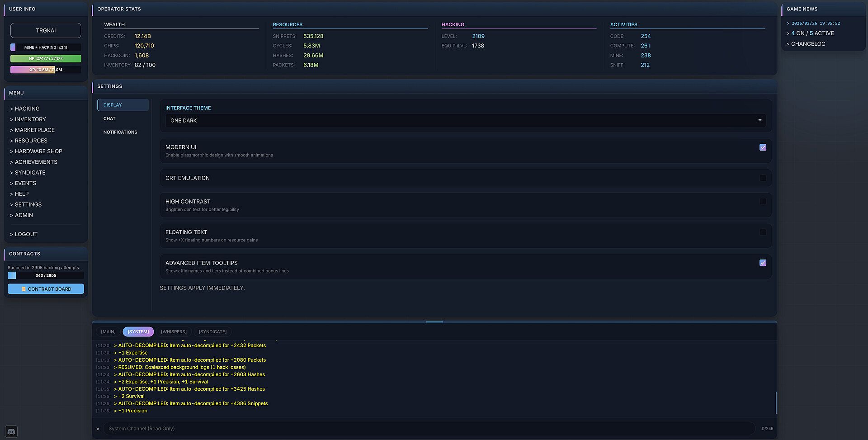Click the TRGKAI username button

coord(46,30)
